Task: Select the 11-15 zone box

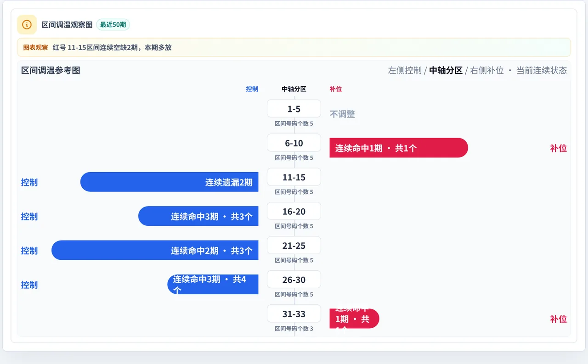Action: (294, 177)
